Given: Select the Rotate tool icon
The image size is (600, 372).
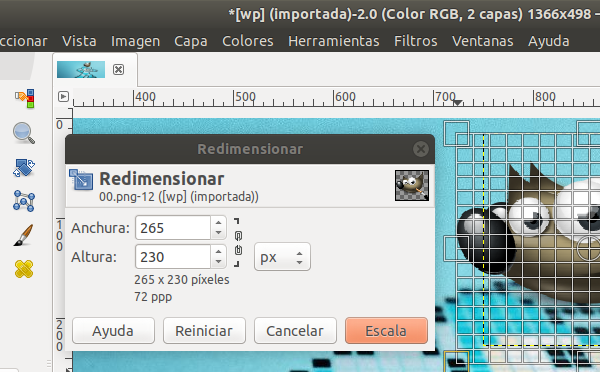Looking at the screenshot, I should pos(24,168).
